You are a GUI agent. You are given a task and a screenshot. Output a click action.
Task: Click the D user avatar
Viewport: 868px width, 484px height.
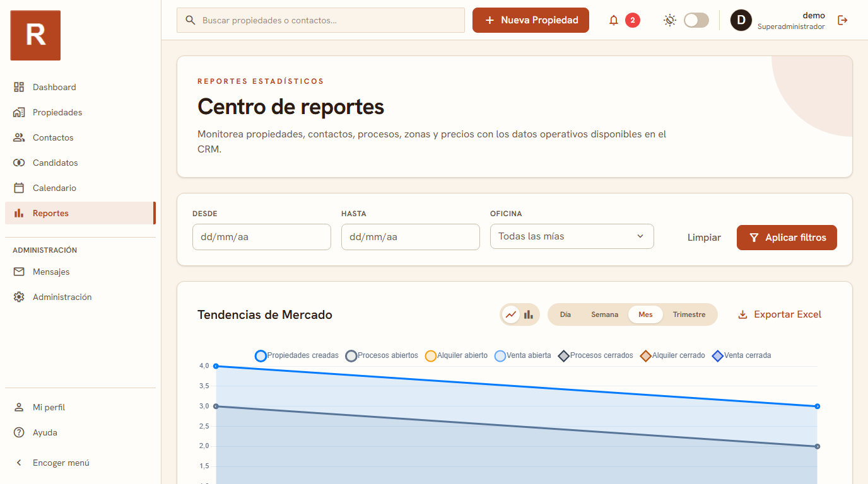point(741,20)
